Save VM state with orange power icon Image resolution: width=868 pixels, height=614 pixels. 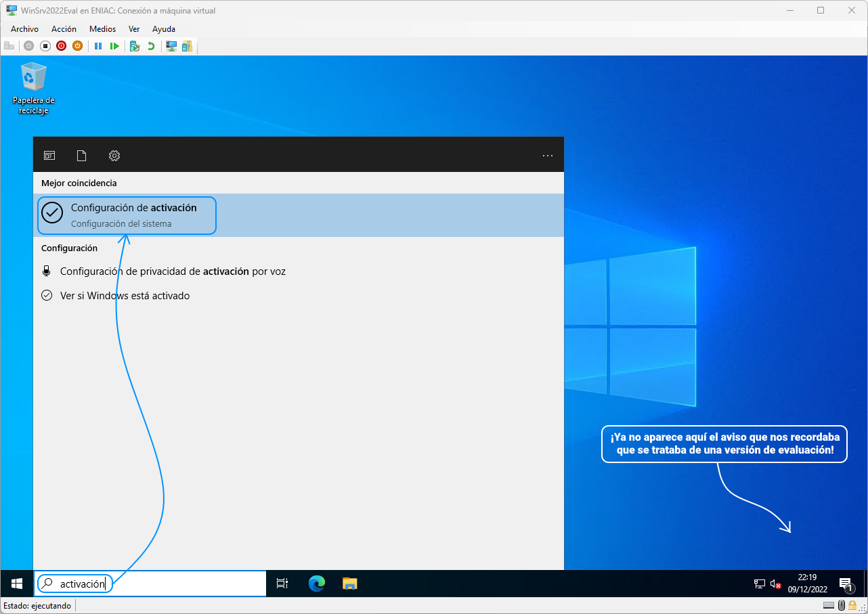pyautogui.click(x=77, y=46)
